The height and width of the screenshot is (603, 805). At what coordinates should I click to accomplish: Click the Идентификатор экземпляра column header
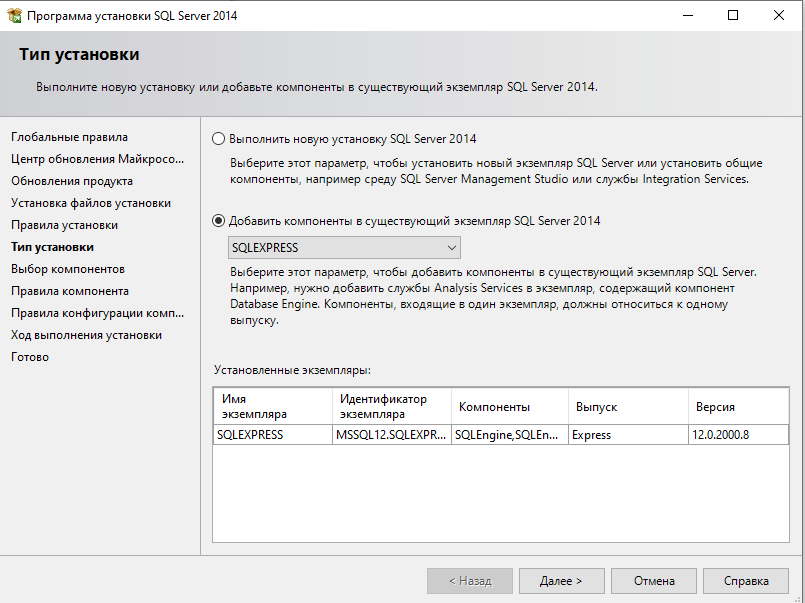coord(392,406)
